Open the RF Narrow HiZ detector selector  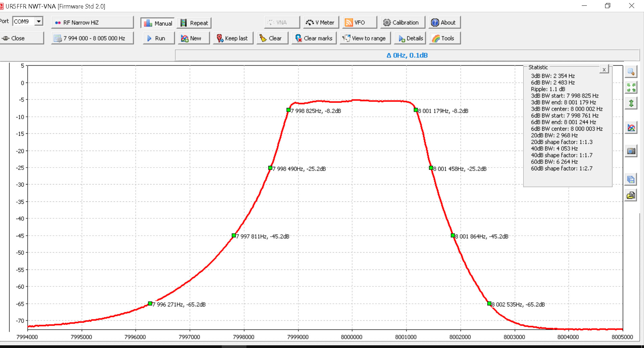click(92, 23)
